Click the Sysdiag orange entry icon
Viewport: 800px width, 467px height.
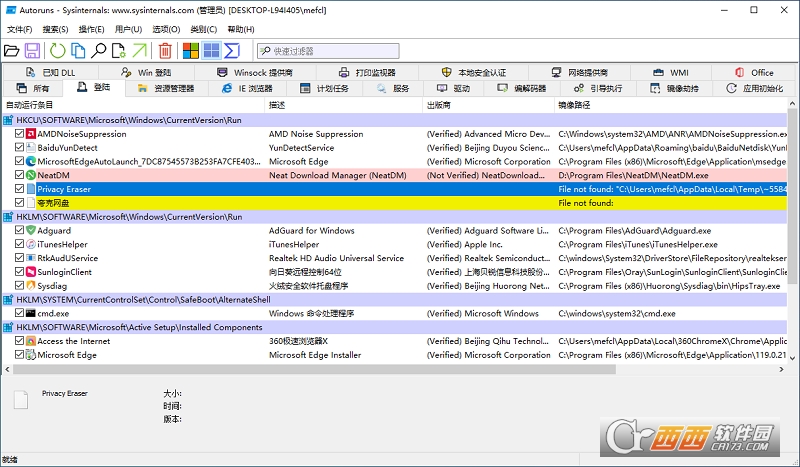click(x=31, y=285)
